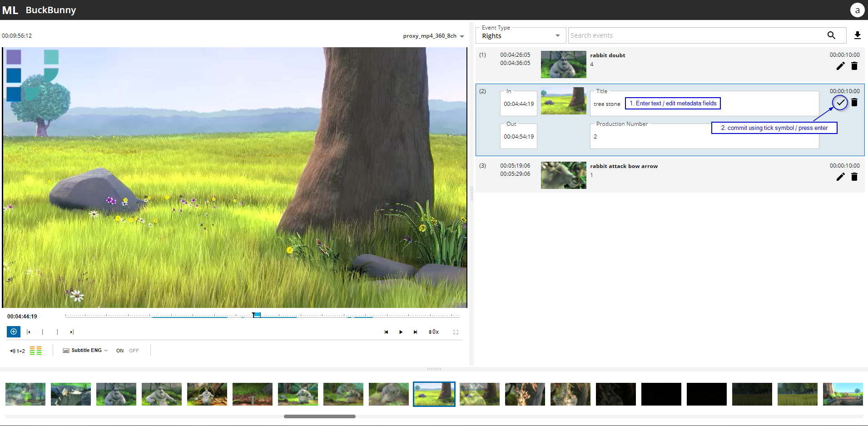This screenshot has height=426, width=868.
Task: Click in the Search events field
Action: click(x=695, y=35)
